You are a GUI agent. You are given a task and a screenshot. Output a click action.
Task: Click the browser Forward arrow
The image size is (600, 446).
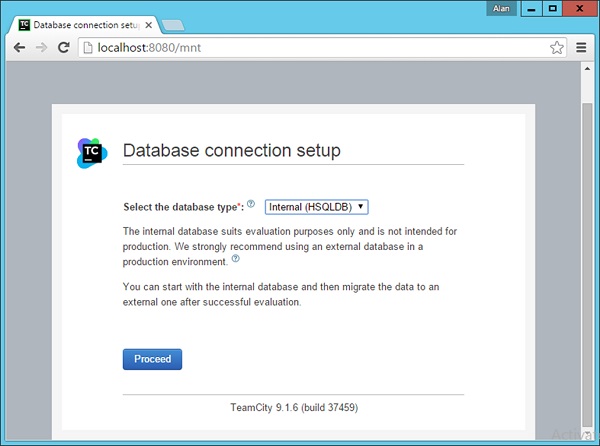(x=41, y=47)
